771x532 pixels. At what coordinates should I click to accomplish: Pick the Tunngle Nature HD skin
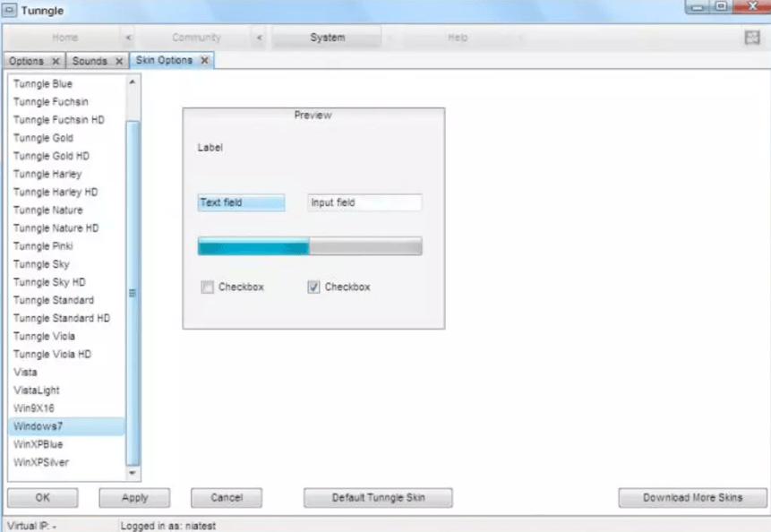67,228
